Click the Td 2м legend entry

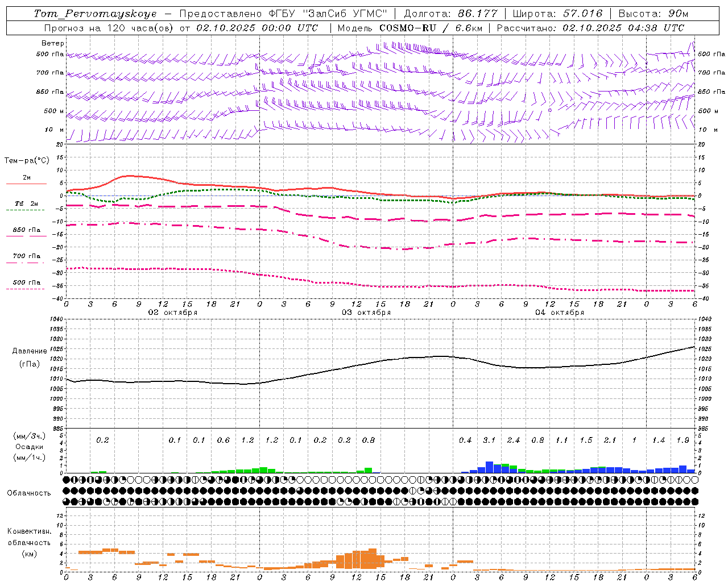27,203
